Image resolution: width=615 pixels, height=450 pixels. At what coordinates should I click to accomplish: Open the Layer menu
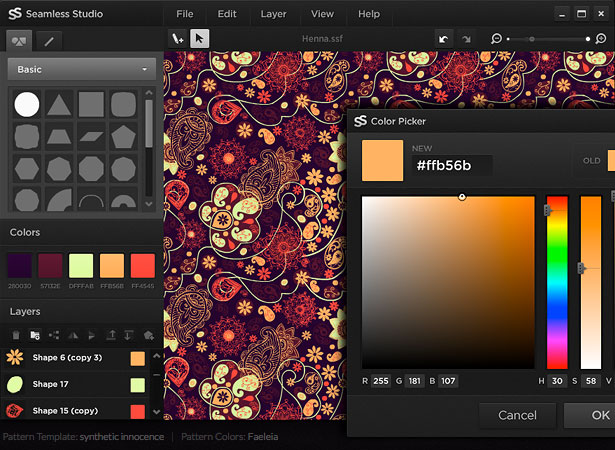pyautogui.click(x=273, y=14)
